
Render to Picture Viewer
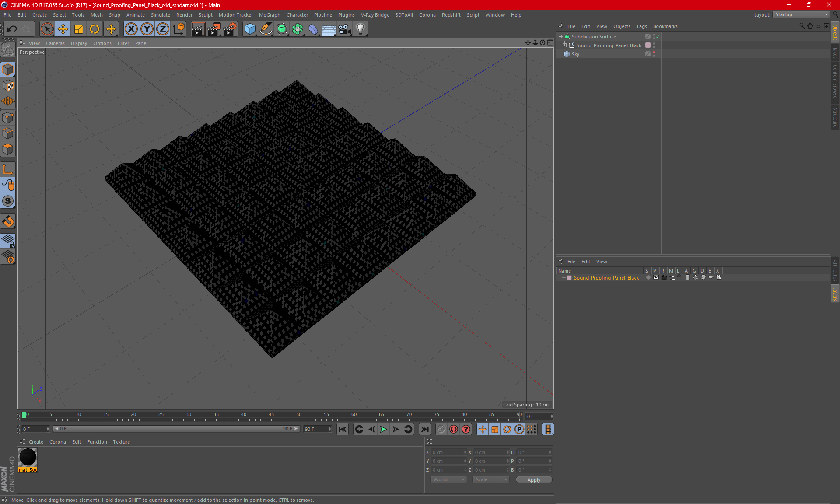coord(214,29)
